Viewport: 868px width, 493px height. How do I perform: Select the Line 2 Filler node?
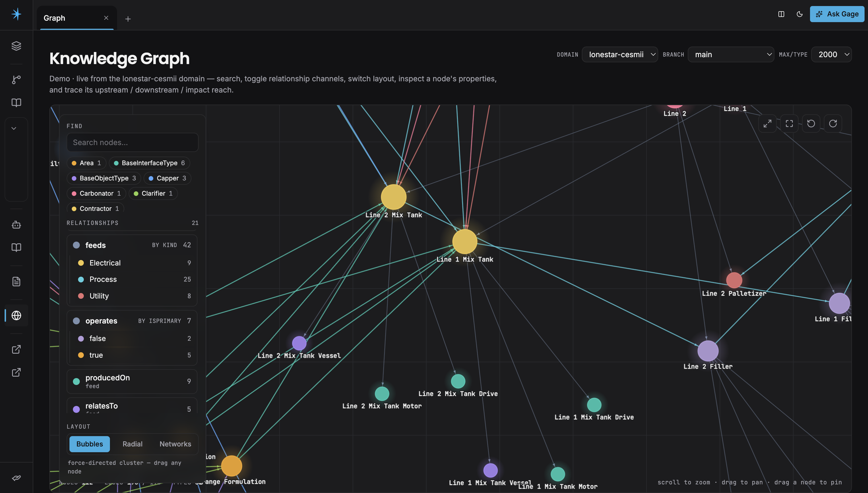708,351
